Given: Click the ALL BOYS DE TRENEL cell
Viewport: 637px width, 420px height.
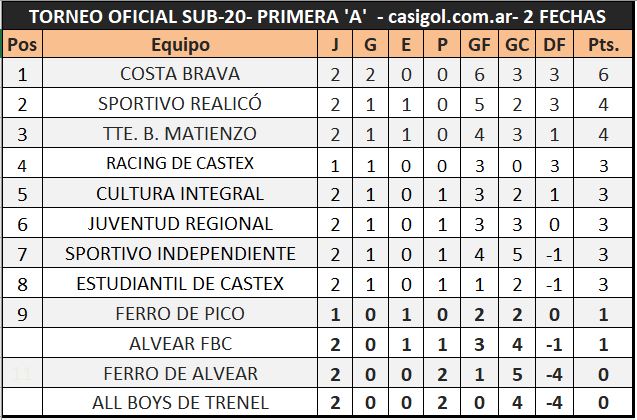Looking at the screenshot, I should [180, 404].
